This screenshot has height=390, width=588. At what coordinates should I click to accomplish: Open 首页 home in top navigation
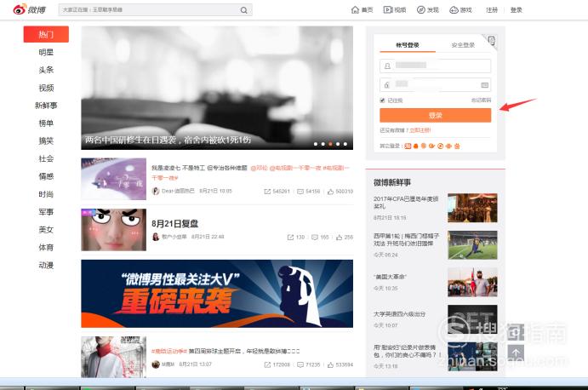(363, 9)
